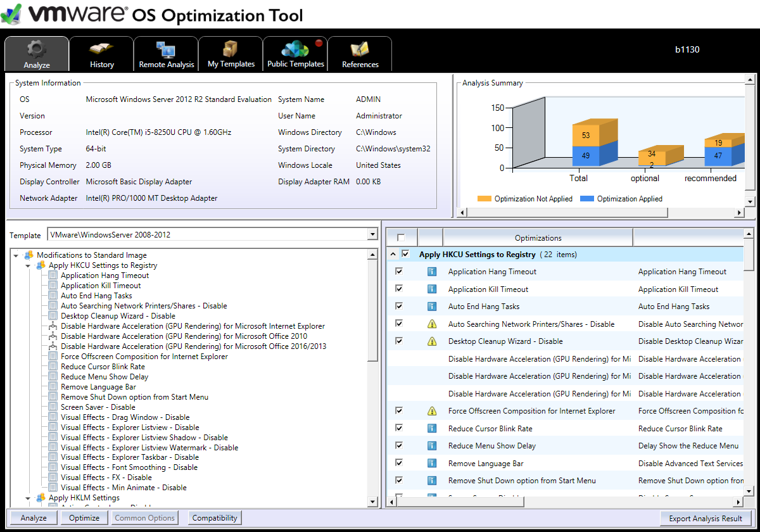Go to the Public Templates tab
Screen dimensions: 760x532
click(x=295, y=54)
